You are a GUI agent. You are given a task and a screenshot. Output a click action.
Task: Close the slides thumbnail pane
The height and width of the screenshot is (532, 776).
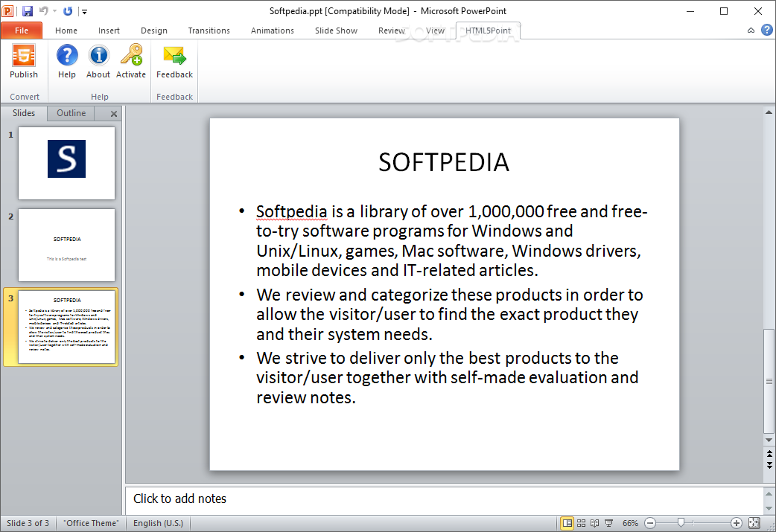(114, 114)
